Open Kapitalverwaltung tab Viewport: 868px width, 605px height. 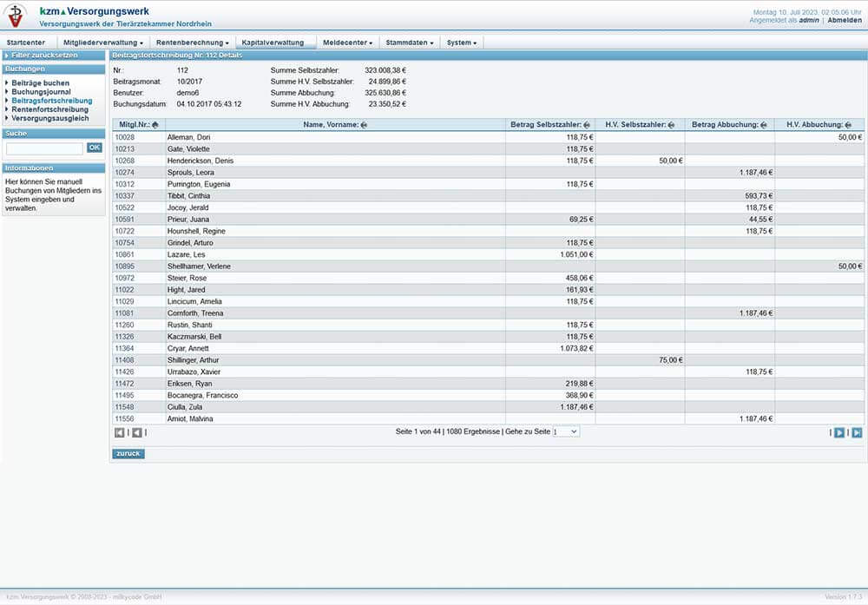pos(273,43)
